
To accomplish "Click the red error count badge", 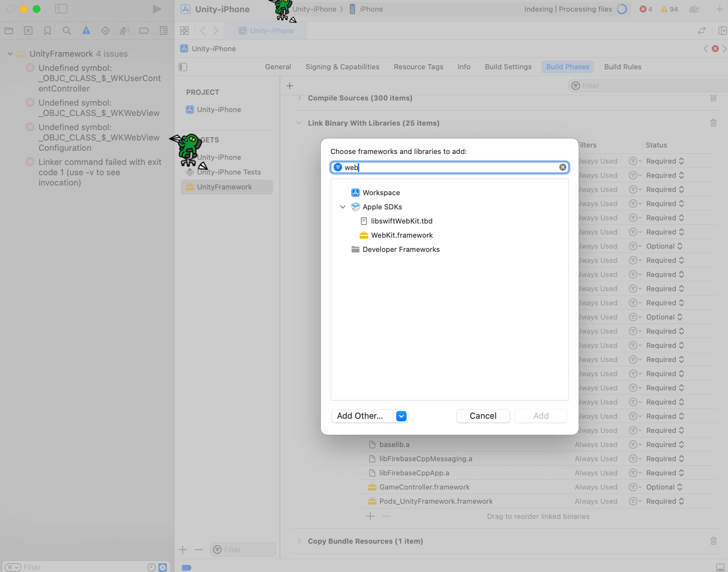I will pos(645,9).
